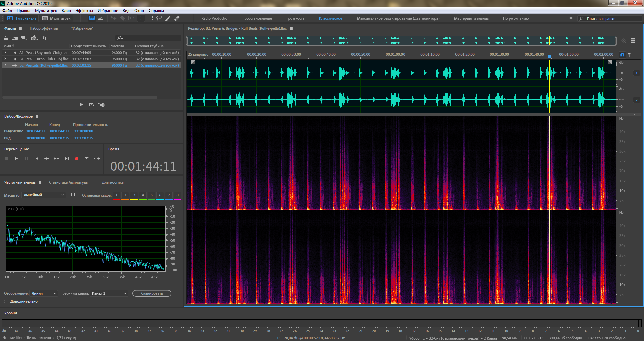Screen dimensions: 644x341
Task: Toggle the spectral frequency display
Action: (92, 18)
